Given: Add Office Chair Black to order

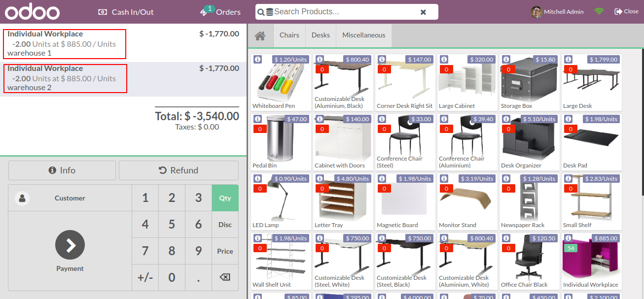Looking at the screenshot, I should coord(529,261).
